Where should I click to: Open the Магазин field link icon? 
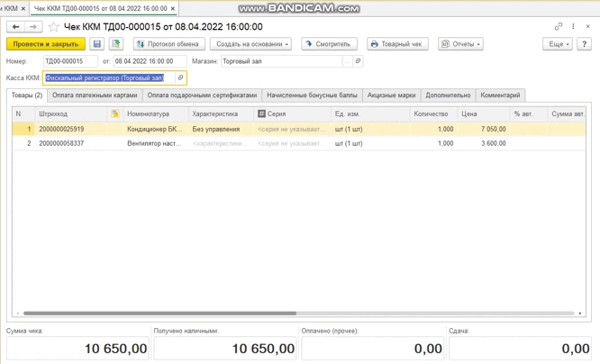[358, 61]
